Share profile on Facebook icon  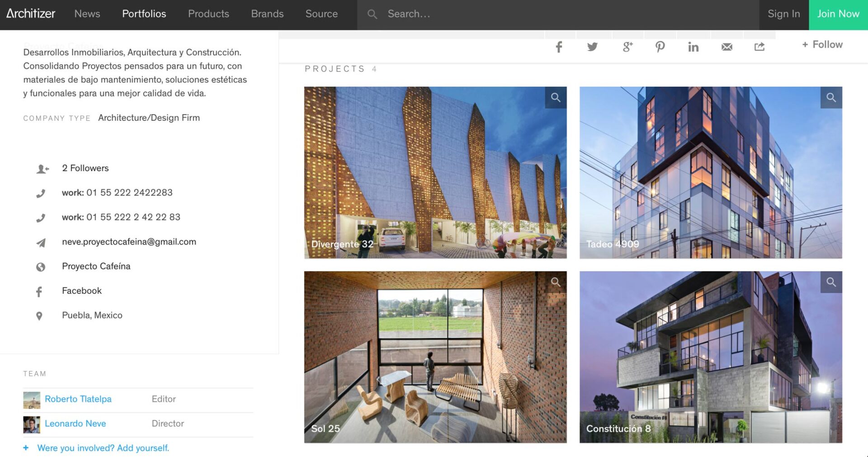click(559, 47)
